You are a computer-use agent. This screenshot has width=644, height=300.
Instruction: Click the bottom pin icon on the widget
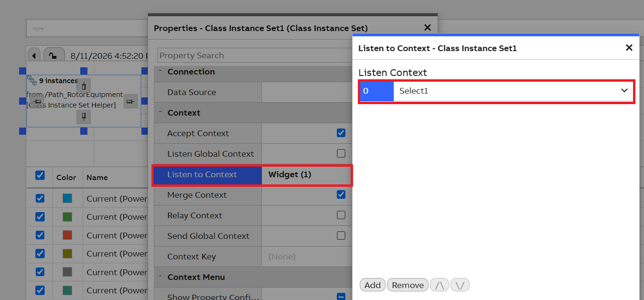point(84,117)
